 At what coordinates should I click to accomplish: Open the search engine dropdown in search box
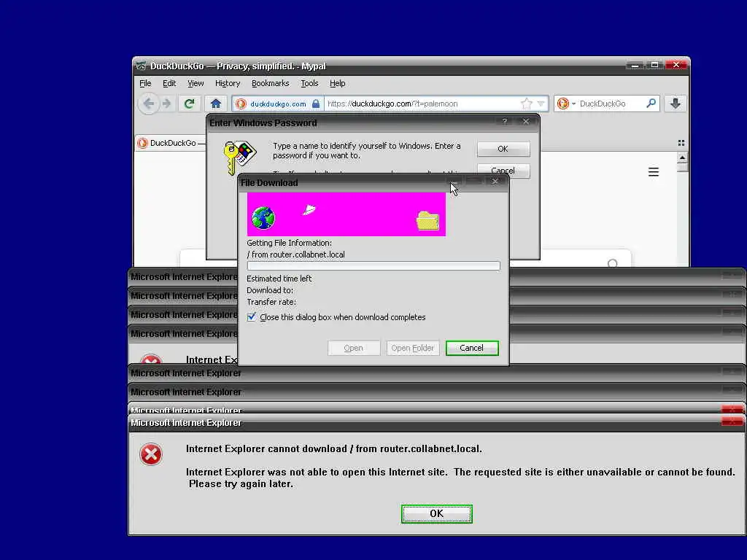pyautogui.click(x=573, y=104)
